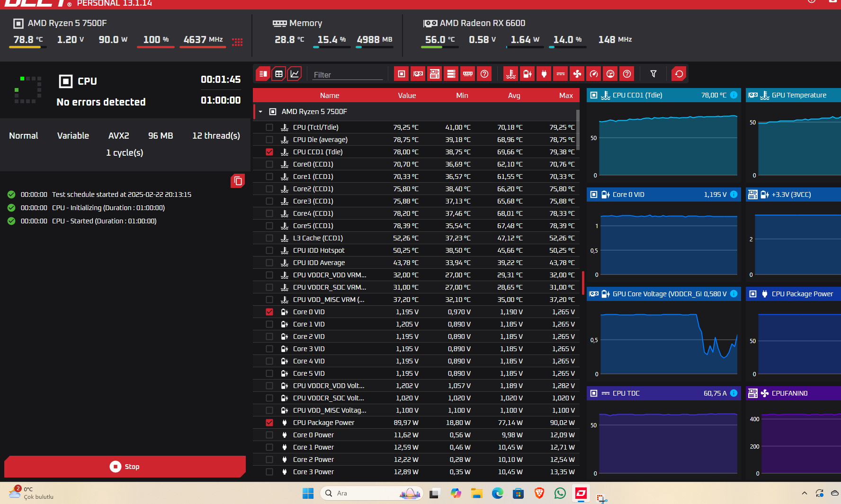Screen dimensions: 841x504
Task: Sort table by Min column
Action: [462, 96]
